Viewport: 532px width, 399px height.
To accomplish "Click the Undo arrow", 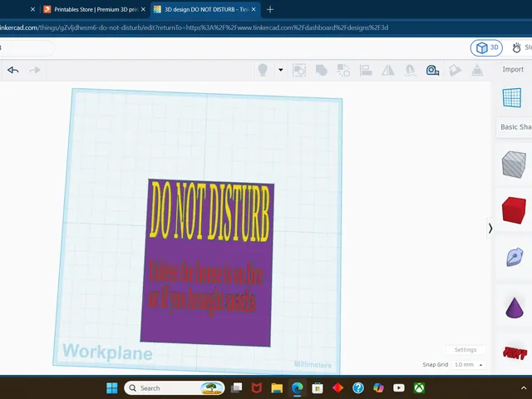I will click(13, 70).
